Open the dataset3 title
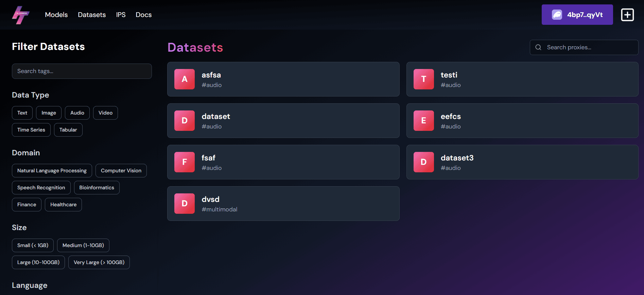Screen dimensions: 644x295 click(457, 158)
